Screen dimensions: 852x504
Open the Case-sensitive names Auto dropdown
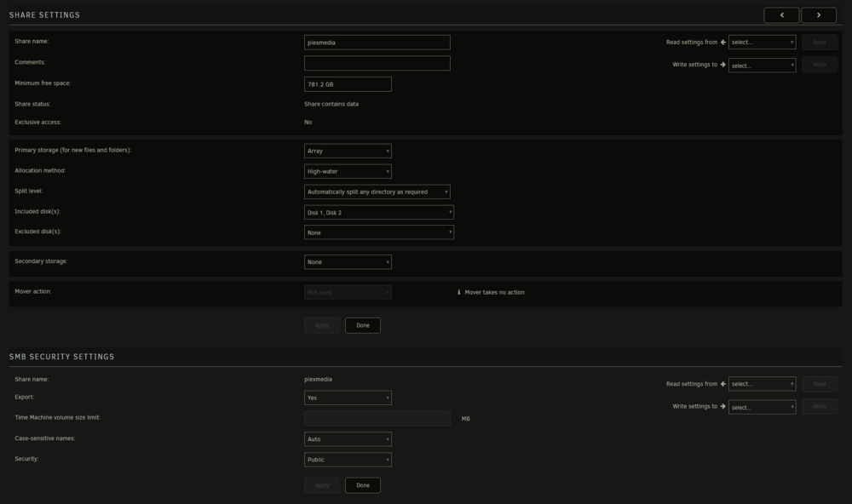(x=348, y=438)
